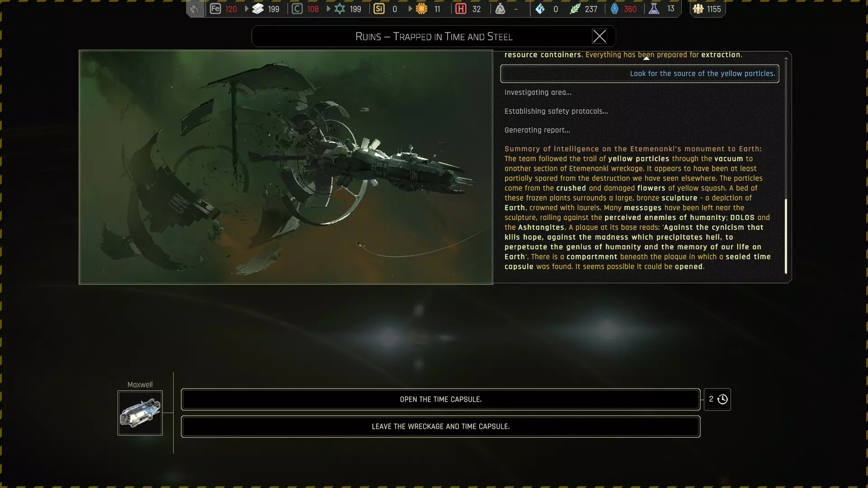Click the polymer gear resource icon
This screenshot has width=868, height=488.
pyautogui.click(x=340, y=9)
